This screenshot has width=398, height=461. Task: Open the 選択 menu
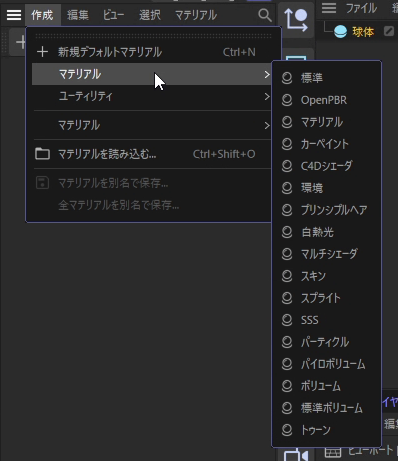(x=150, y=15)
